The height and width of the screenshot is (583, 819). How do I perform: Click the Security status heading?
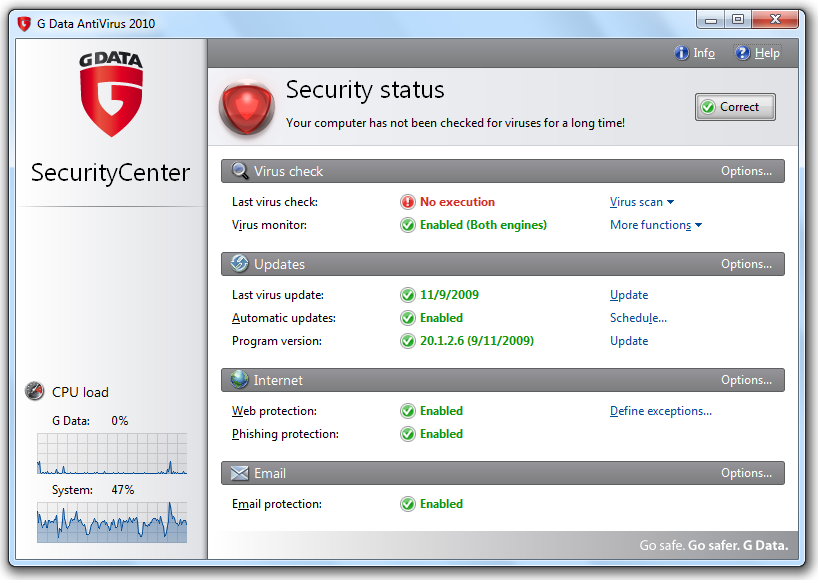coord(365,89)
